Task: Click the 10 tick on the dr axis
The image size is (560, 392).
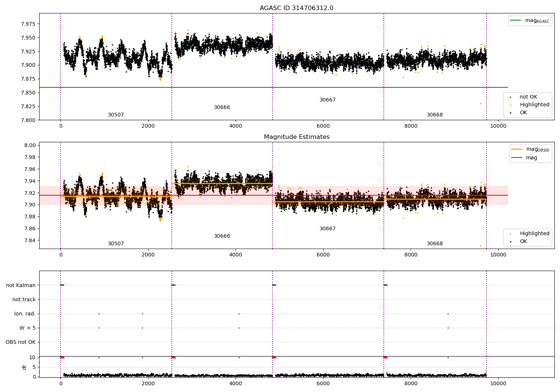Action: (32, 358)
